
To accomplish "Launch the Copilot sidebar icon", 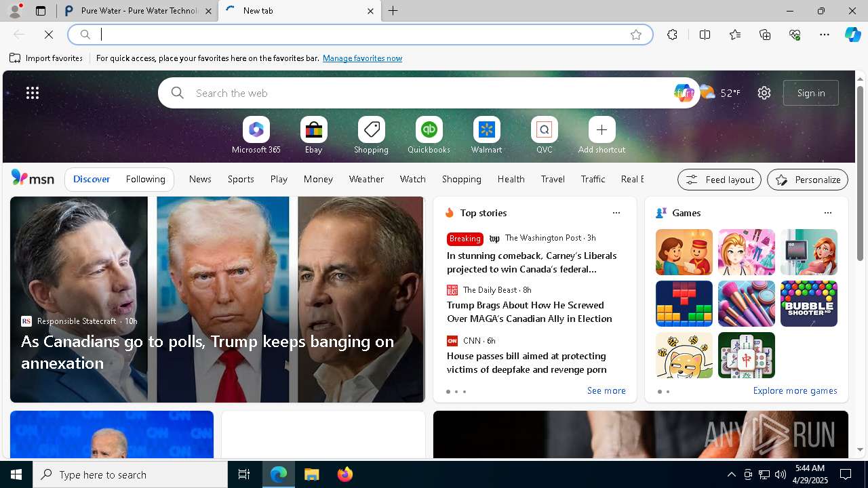I will (852, 35).
